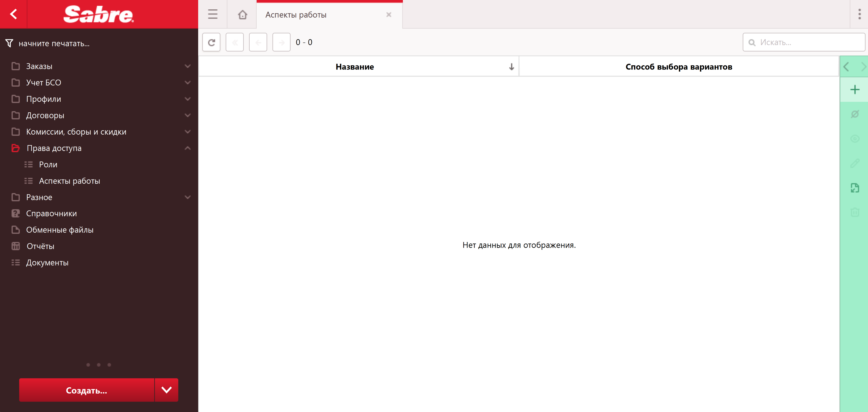Screen dimensions: 868x412
Task: Expand the Заказы folder
Action: [188, 66]
